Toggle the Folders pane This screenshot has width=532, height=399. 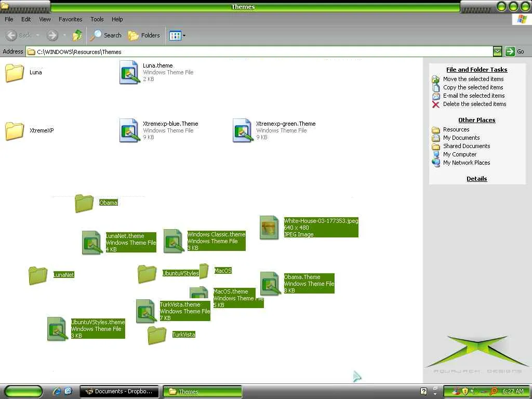point(144,35)
